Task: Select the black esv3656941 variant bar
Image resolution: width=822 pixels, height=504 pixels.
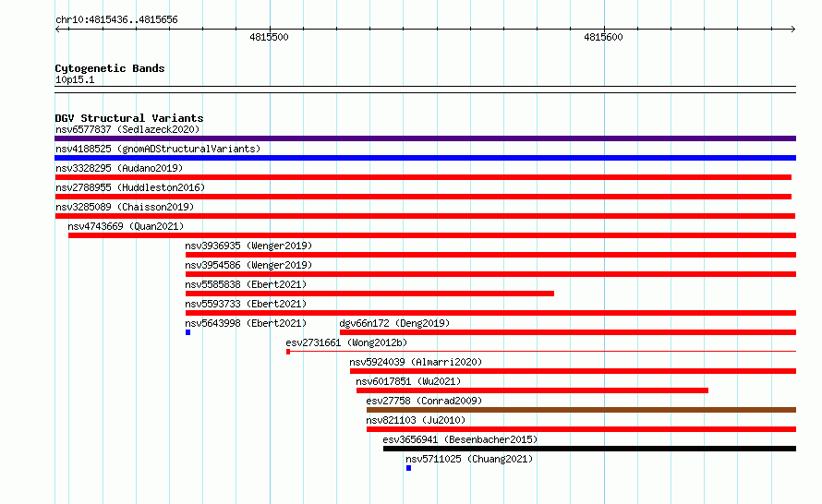Action: (590, 449)
